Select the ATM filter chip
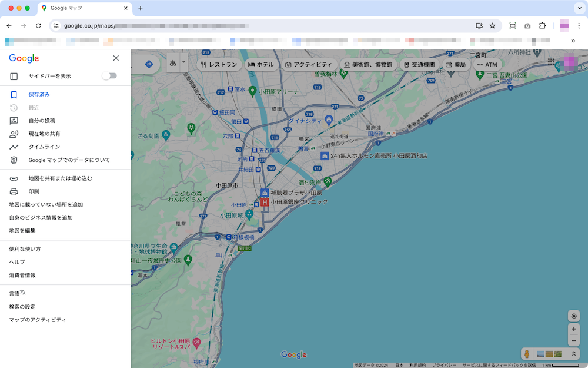This screenshot has height=368, width=588. pyautogui.click(x=487, y=65)
